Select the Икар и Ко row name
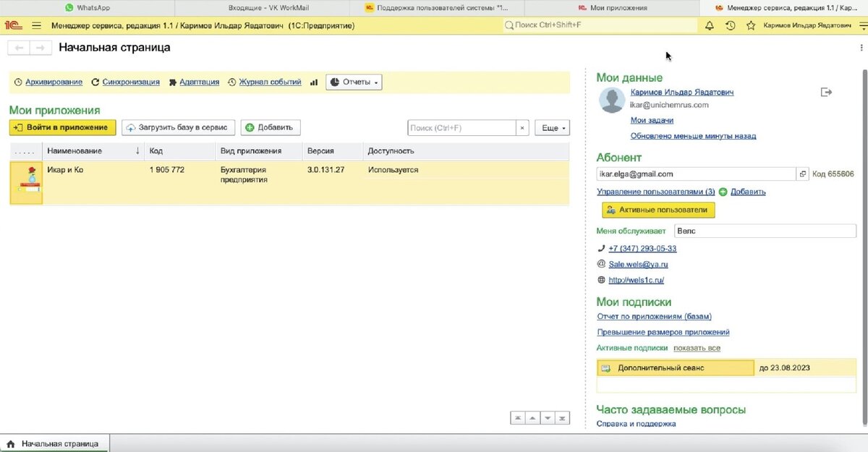The image size is (868, 452). (x=65, y=170)
